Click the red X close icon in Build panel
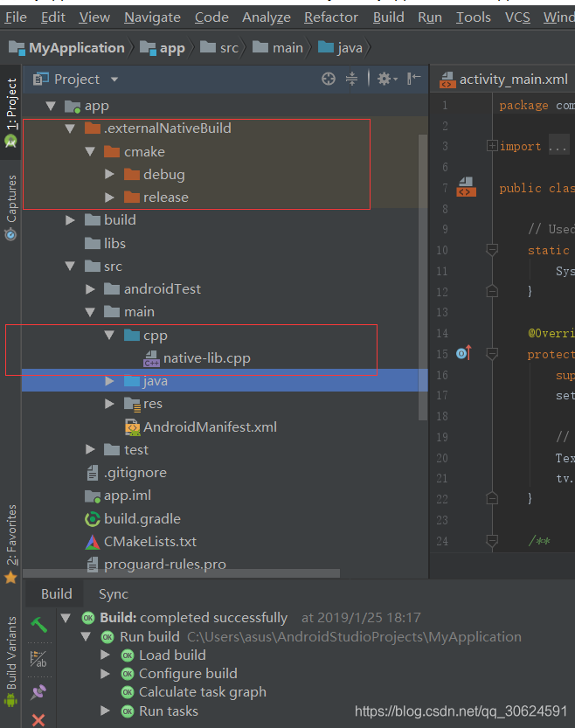The width and height of the screenshot is (575, 728). click(38, 719)
